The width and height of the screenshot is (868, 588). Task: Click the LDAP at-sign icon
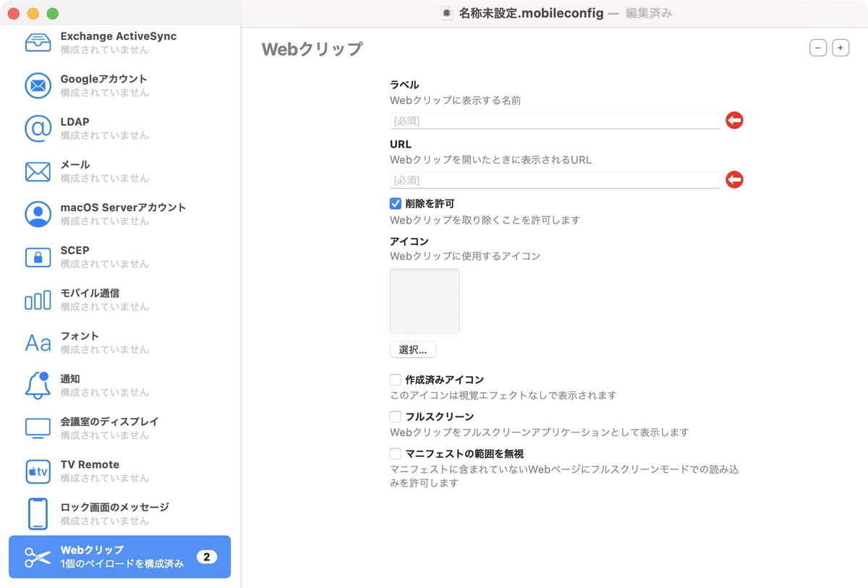(38, 129)
